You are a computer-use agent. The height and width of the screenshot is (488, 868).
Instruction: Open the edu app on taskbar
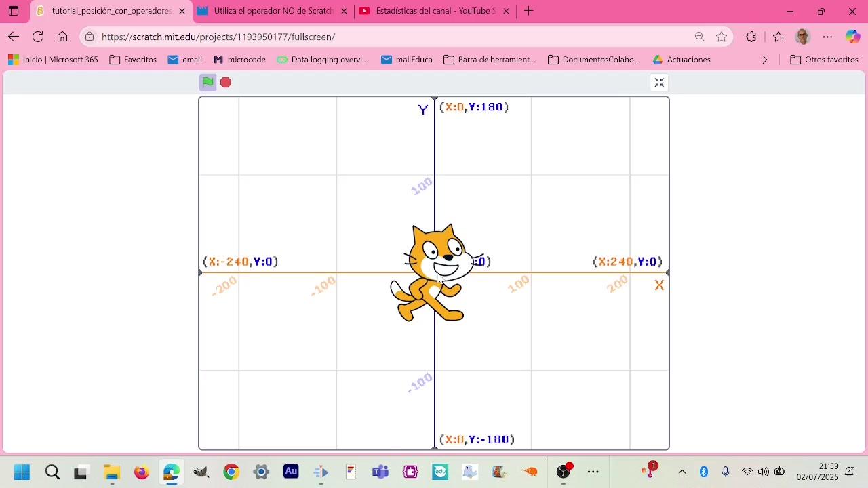440,472
